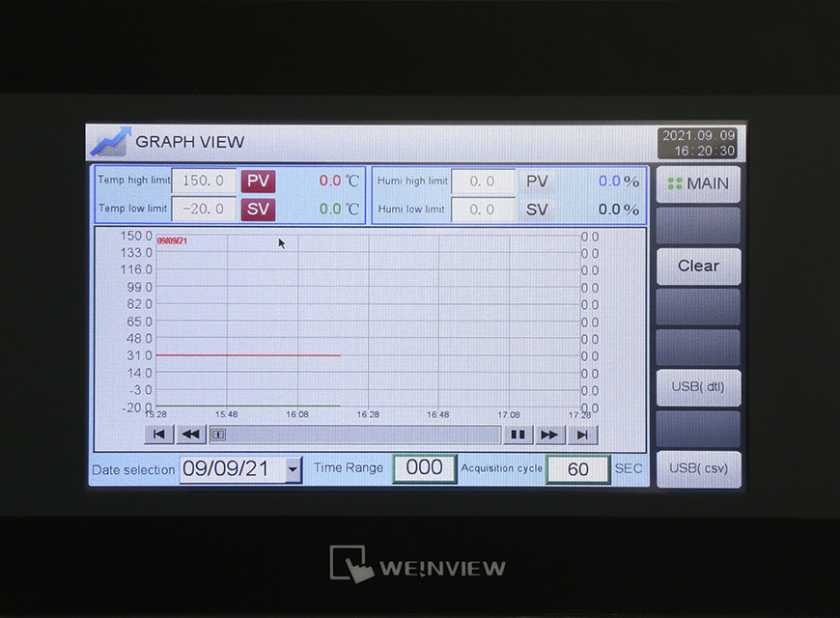
Task: Toggle the humidity PV indicator
Action: 537,181
